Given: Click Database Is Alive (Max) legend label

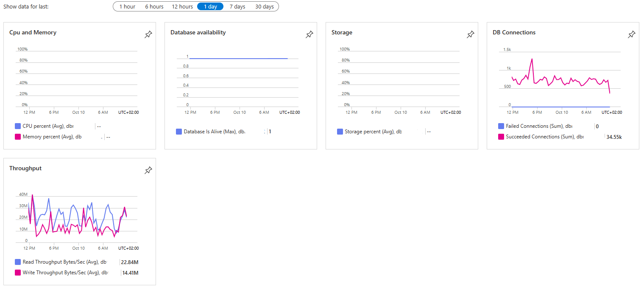Looking at the screenshot, I should [x=215, y=132].
